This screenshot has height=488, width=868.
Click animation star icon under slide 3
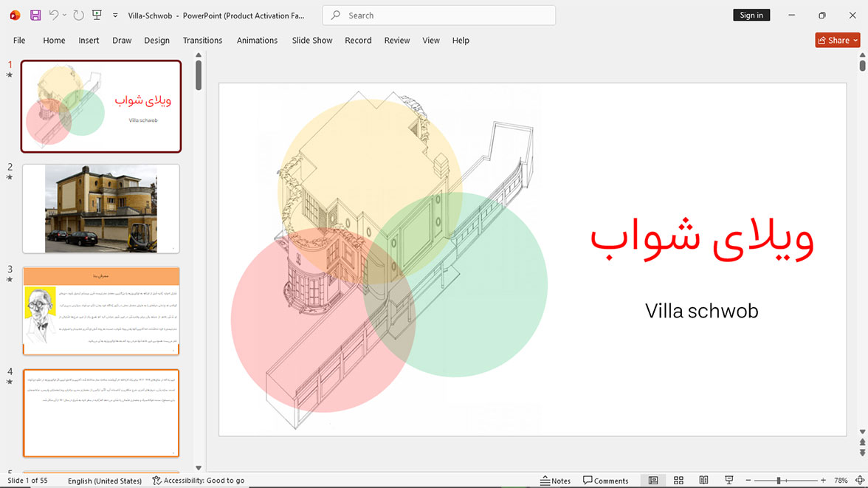(10, 280)
